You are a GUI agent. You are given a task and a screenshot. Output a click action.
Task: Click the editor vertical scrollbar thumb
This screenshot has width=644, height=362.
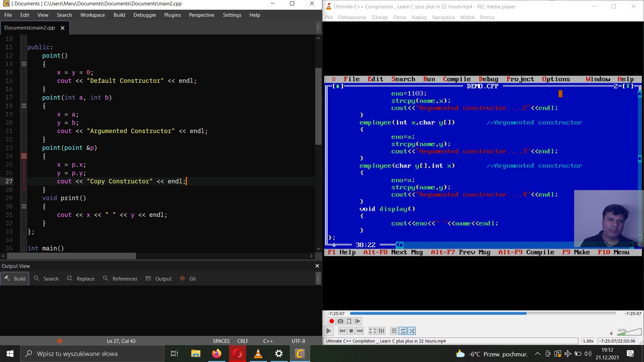[318, 106]
